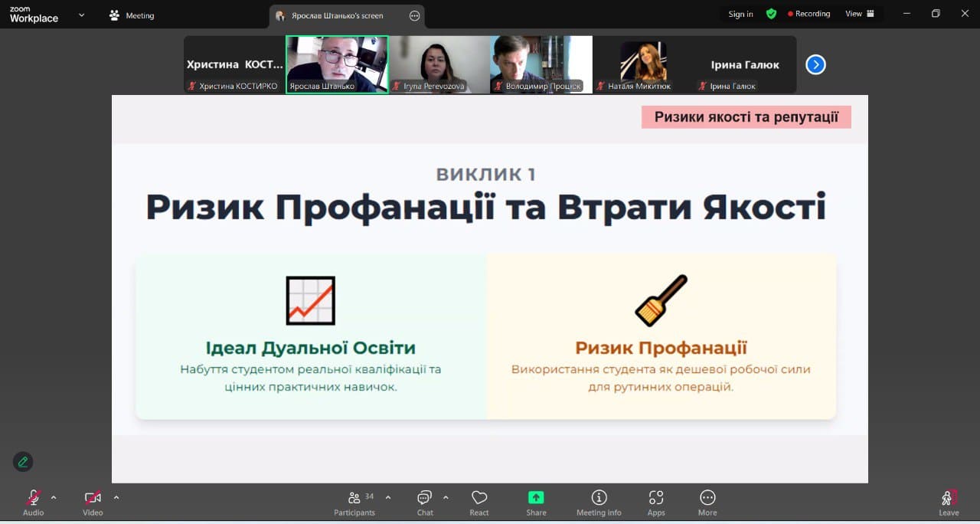The image size is (980, 524).
Task: Open the View layout menu
Action: 860,14
